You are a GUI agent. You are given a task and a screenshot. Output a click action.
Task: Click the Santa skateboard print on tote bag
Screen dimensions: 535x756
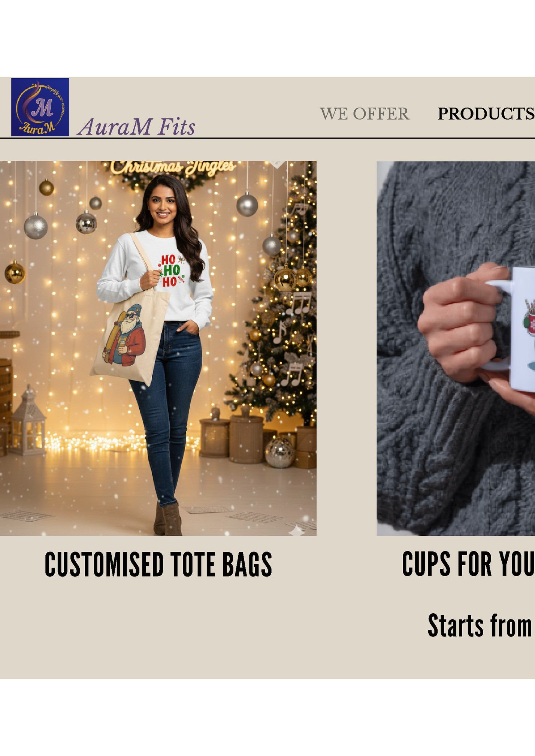coord(125,335)
